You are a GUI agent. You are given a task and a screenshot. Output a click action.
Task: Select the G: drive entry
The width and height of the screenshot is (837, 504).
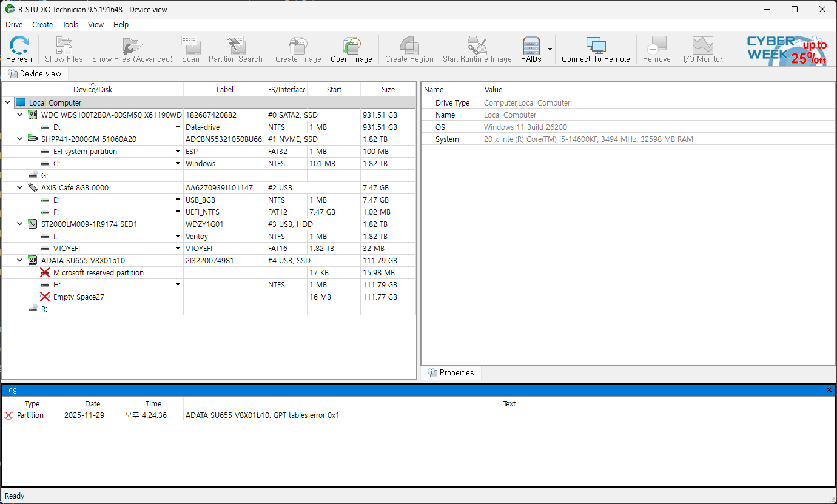[44, 176]
